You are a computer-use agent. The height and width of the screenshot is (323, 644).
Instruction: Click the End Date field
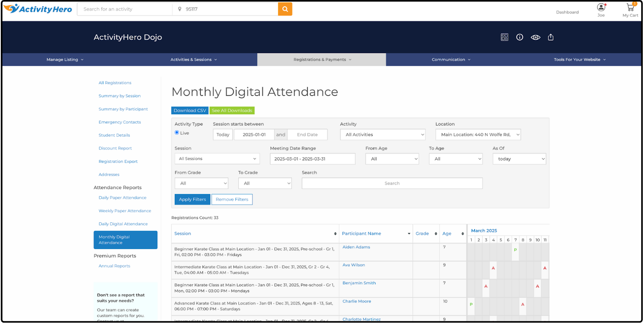[x=307, y=135]
